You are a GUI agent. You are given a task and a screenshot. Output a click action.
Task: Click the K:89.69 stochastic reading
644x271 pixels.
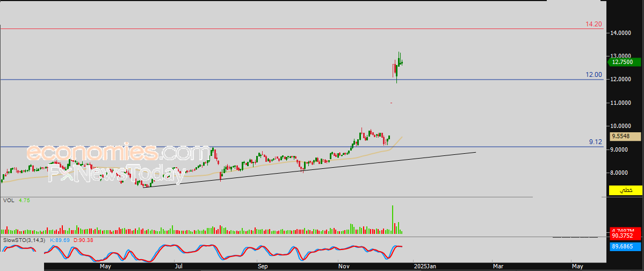(60, 240)
